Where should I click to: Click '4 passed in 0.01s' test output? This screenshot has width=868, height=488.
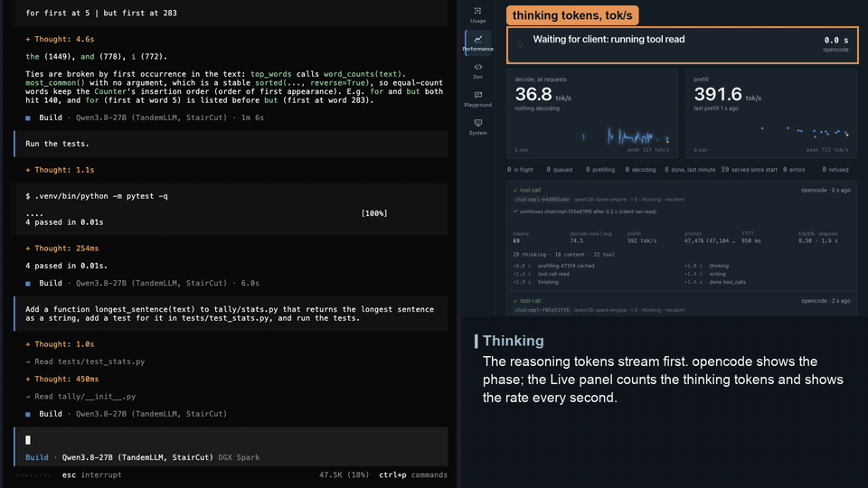(64, 222)
